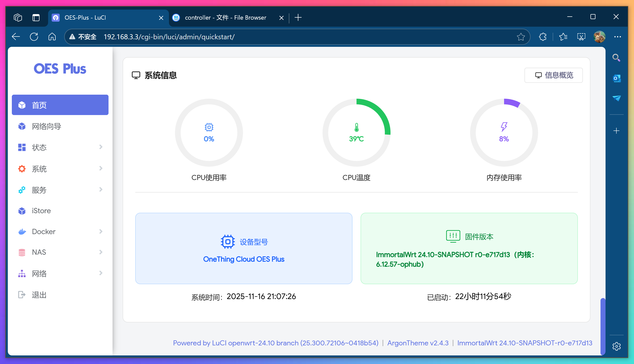The height and width of the screenshot is (364, 634).
Task: Click the 系统信息 monitor icon
Action: coord(136,75)
